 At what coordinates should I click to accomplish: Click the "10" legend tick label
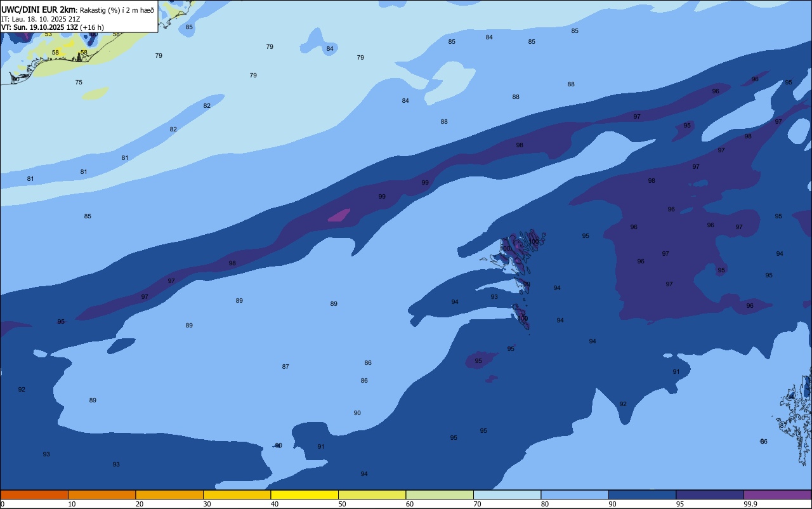pyautogui.click(x=72, y=504)
